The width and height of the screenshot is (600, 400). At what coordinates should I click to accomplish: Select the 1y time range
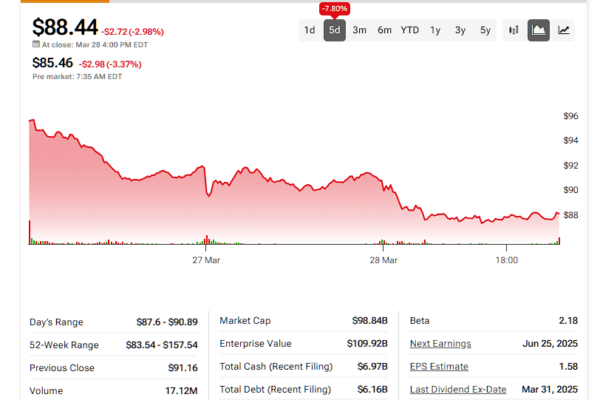(435, 30)
